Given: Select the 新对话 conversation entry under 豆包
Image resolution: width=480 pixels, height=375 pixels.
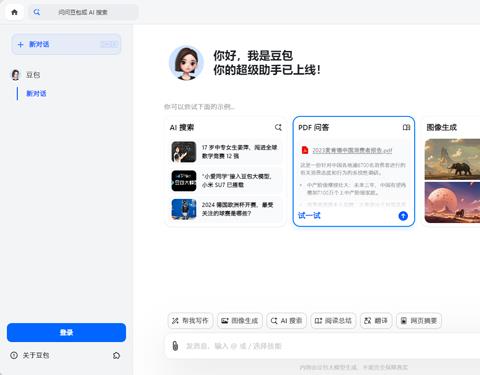Looking at the screenshot, I should point(36,94).
